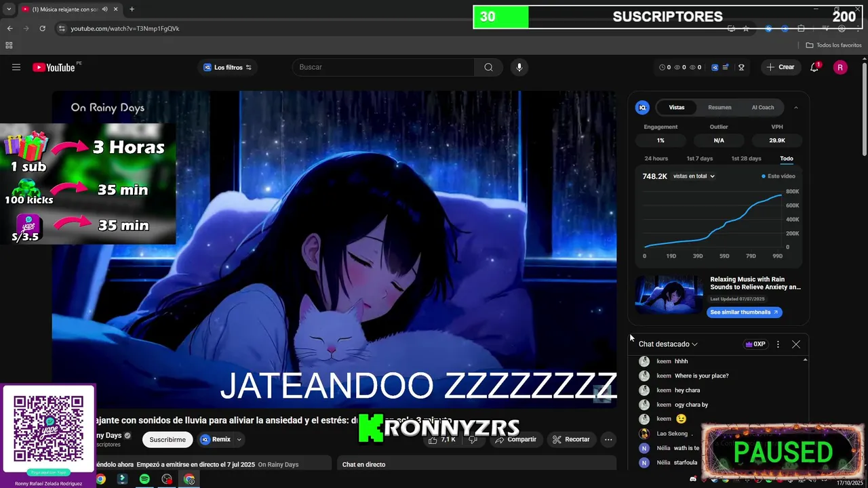Open Chrome from the taskbar

tap(189, 479)
